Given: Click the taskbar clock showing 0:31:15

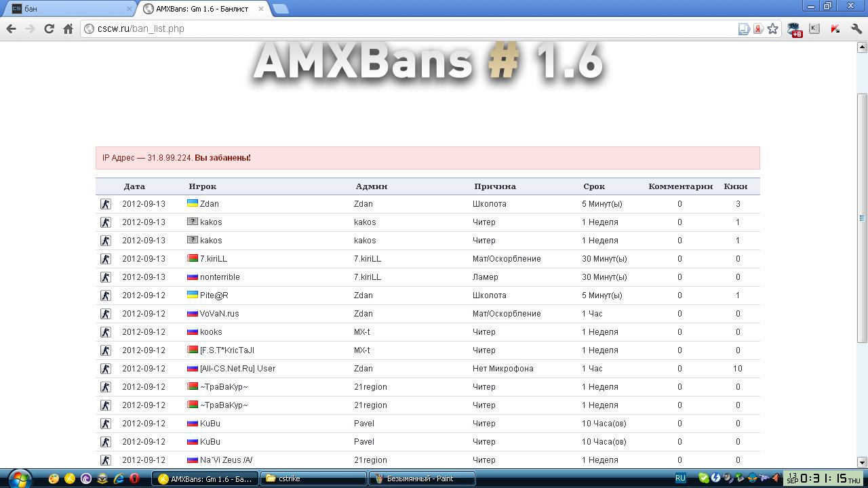Looking at the screenshot, I should click(823, 479).
